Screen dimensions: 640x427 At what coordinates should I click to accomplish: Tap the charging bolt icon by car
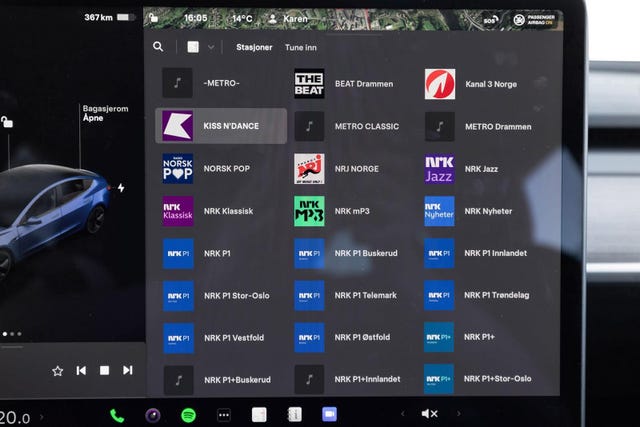[121, 188]
